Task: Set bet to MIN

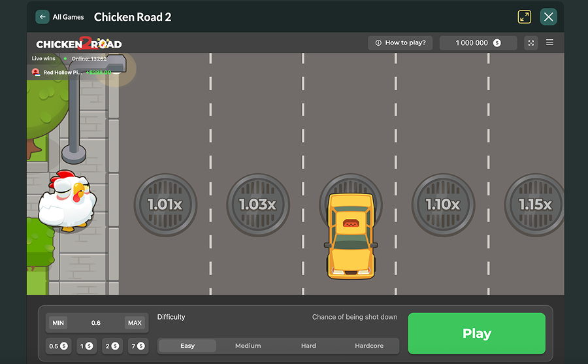Action: [x=58, y=323]
